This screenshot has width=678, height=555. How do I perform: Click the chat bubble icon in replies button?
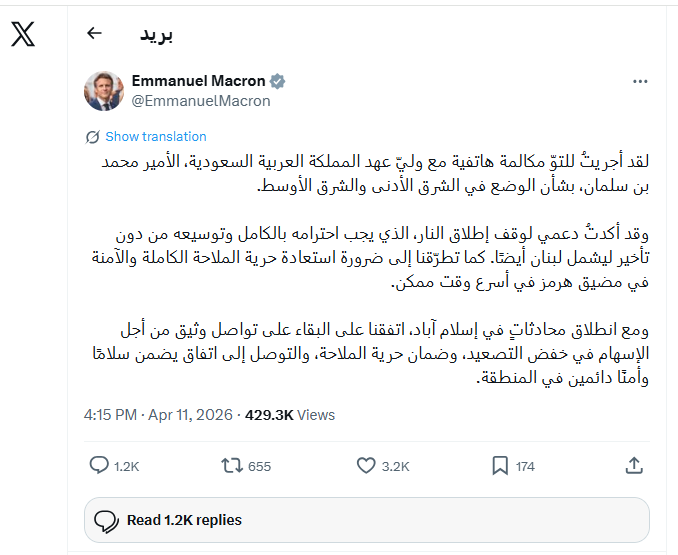click(106, 520)
